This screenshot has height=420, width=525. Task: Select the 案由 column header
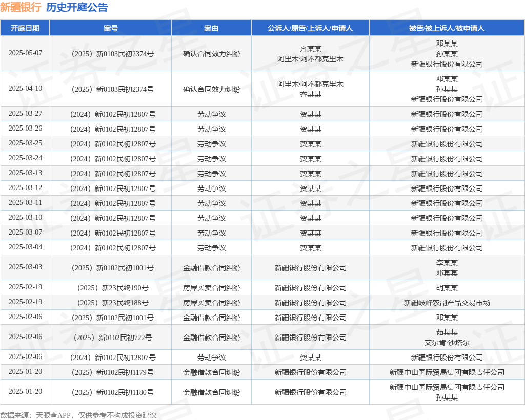point(211,28)
